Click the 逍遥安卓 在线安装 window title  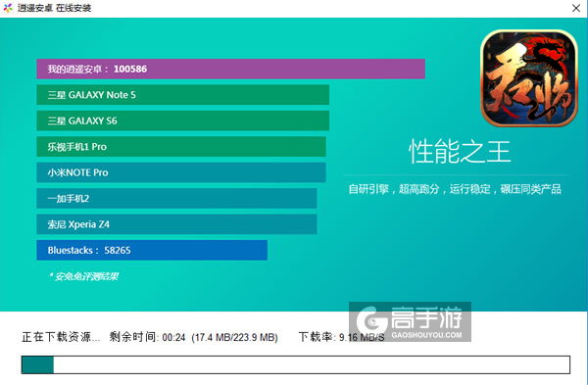(54, 8)
